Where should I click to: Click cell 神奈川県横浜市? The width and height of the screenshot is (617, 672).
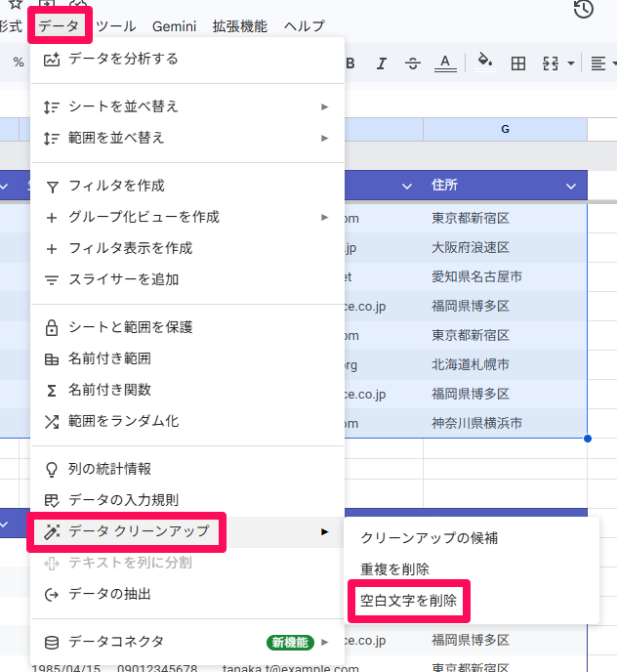pyautogui.click(x=505, y=424)
